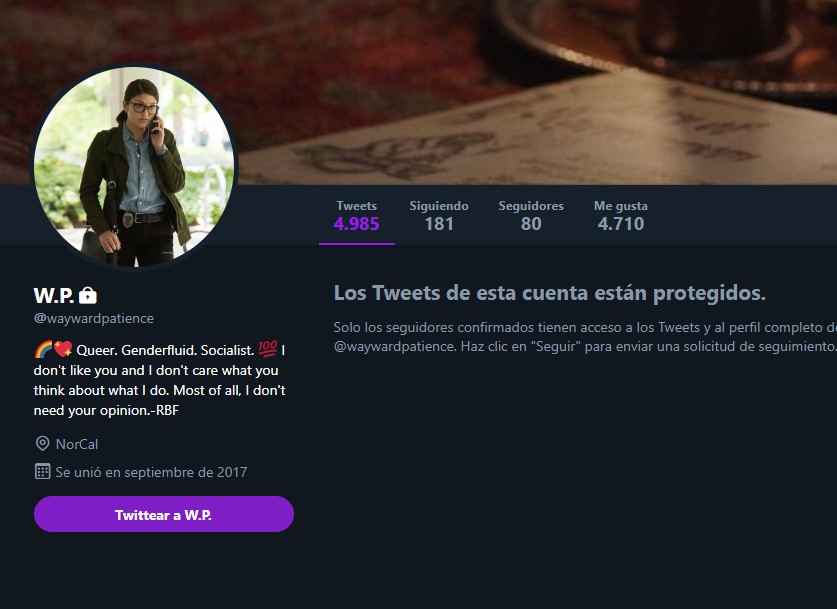Image resolution: width=837 pixels, height=609 pixels.
Task: Click the NorCal location text
Action: (77, 444)
